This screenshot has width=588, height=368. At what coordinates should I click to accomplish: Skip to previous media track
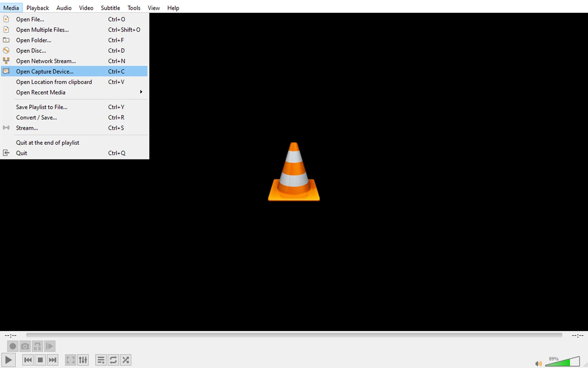(x=28, y=360)
